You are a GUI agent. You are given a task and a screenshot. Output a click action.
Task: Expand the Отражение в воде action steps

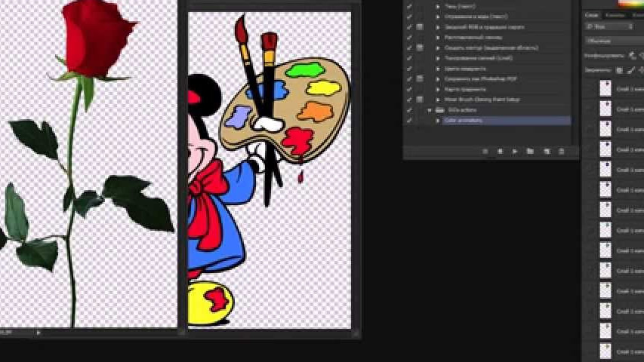coord(438,17)
